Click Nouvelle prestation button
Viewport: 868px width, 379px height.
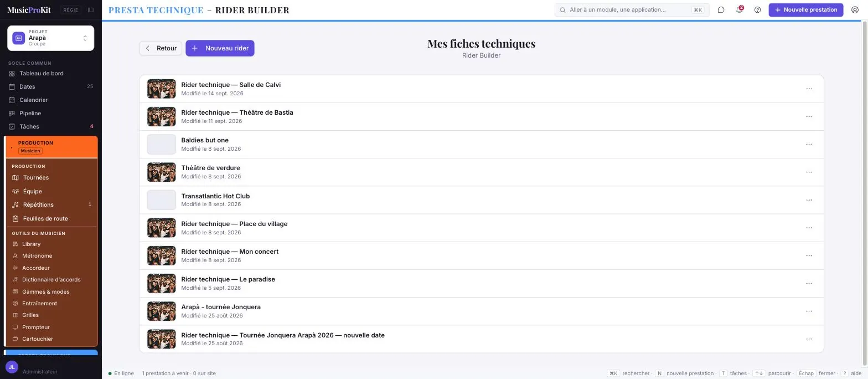pos(806,10)
